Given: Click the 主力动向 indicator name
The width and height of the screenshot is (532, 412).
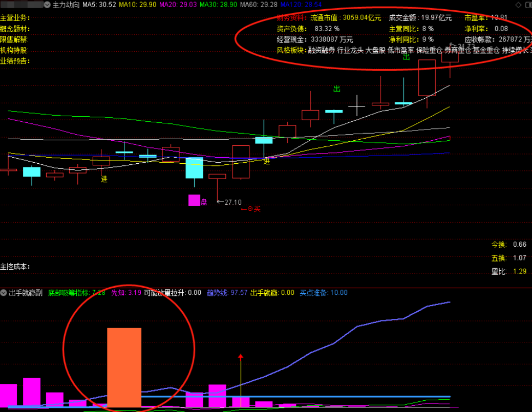Looking at the screenshot, I should [66, 5].
